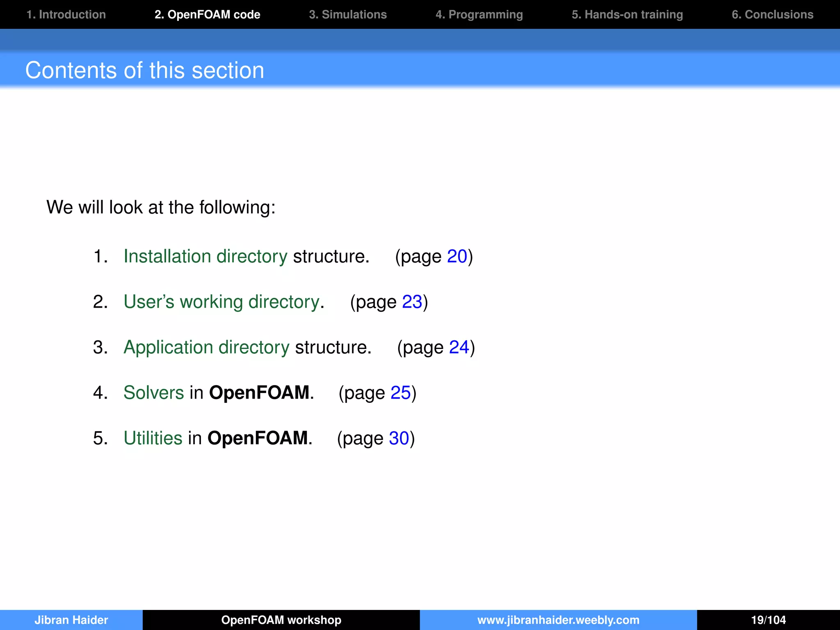Viewport: 840px width, 630px height.
Task: Follow the page 20 link
Action: click(x=457, y=256)
